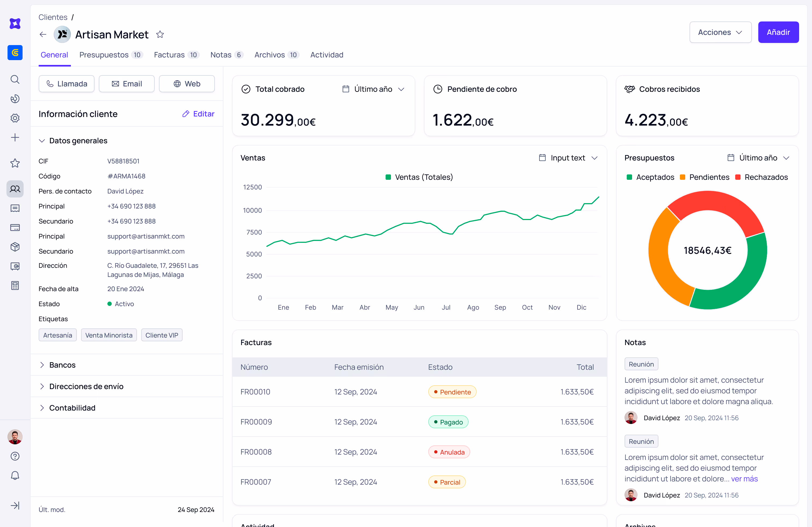Click ver más link in second note
812x527 pixels.
(744, 479)
